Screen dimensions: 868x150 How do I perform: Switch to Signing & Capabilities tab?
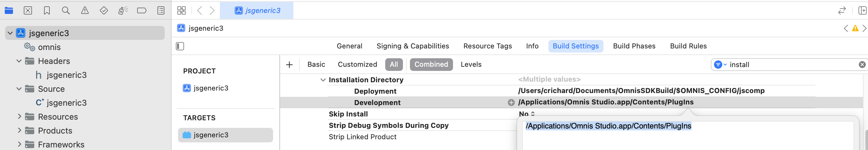coord(412,46)
